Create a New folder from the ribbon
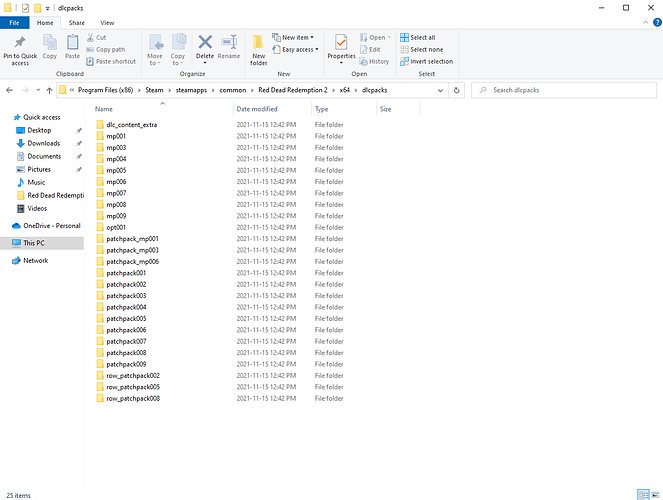The width and height of the screenshot is (663, 500). 258,50
